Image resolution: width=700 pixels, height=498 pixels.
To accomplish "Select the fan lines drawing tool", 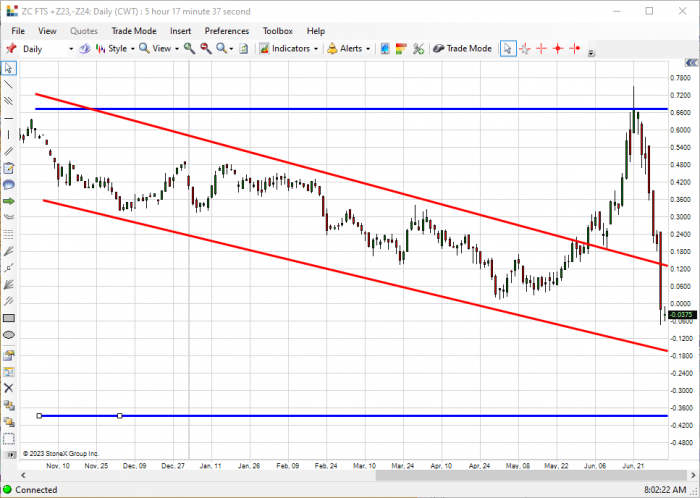I will coord(8,251).
